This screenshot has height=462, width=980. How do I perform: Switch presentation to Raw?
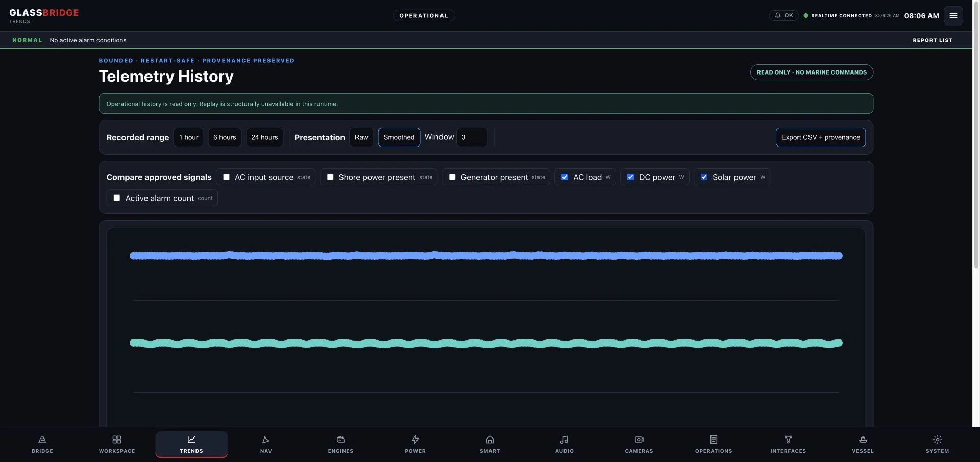pyautogui.click(x=361, y=137)
